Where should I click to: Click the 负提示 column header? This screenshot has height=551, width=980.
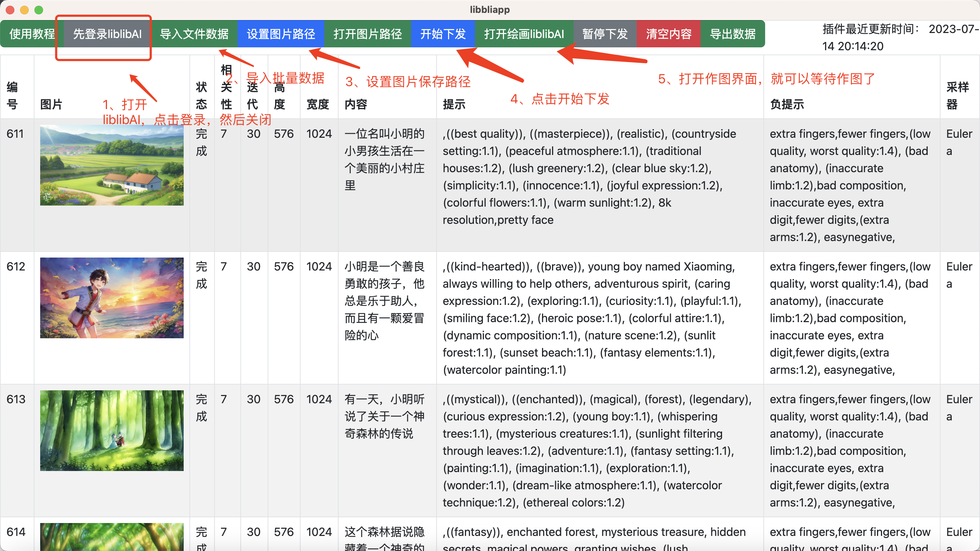pyautogui.click(x=787, y=104)
